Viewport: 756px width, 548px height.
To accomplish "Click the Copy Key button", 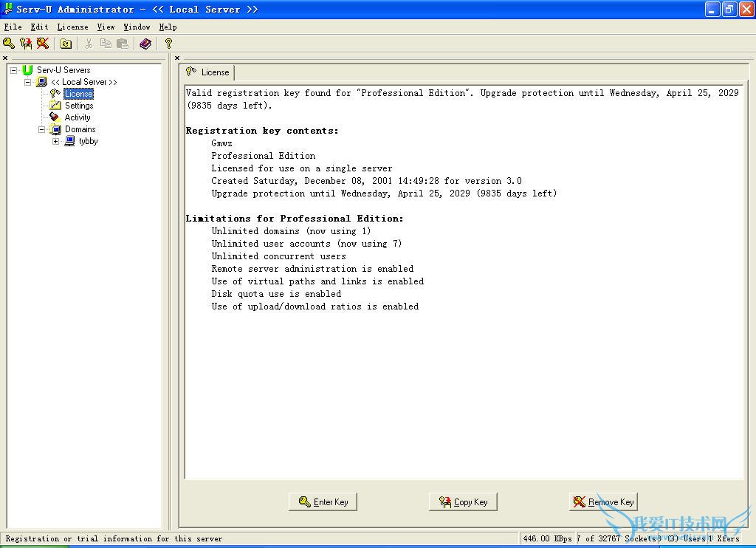I will pyautogui.click(x=464, y=502).
